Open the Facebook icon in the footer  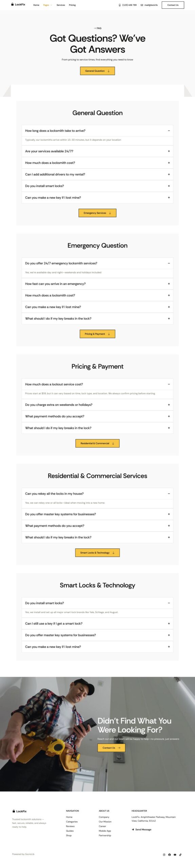pyautogui.click(x=170, y=855)
